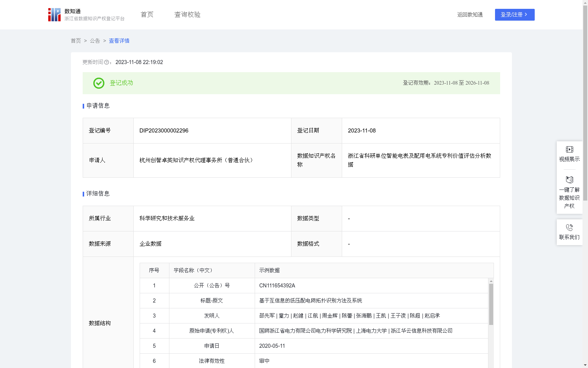Click the main page scrollbar thumb

coord(585,103)
